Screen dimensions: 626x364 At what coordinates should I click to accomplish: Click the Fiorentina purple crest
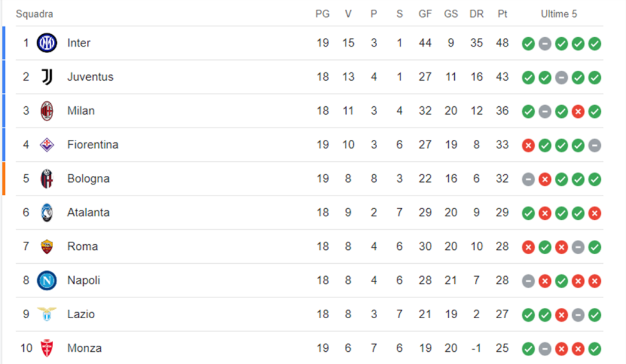point(46,145)
